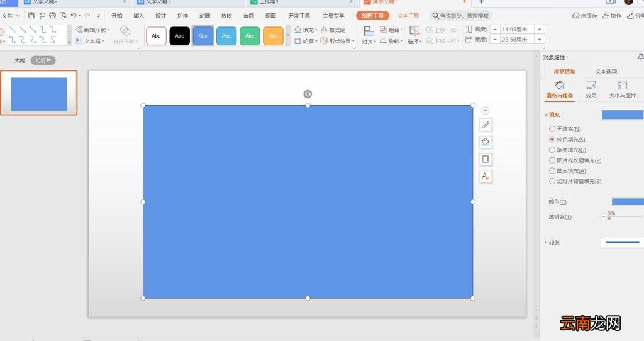
Task: Click the floating brush shape-style icon beside shape
Action: point(485,125)
